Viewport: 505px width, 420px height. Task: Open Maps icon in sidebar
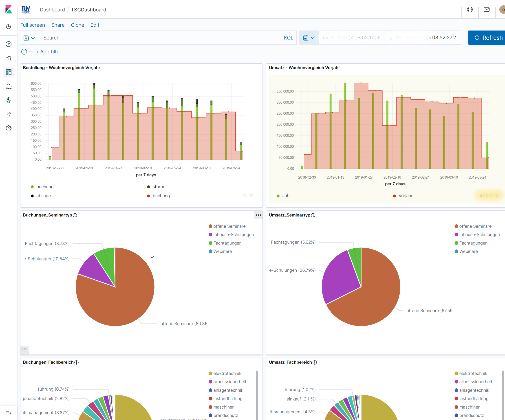pyautogui.click(x=9, y=100)
